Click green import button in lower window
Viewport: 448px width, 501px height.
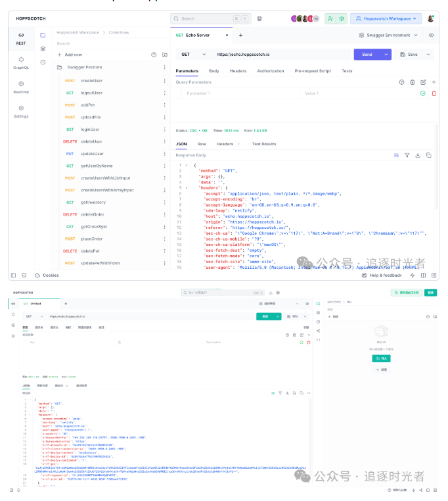(381, 358)
